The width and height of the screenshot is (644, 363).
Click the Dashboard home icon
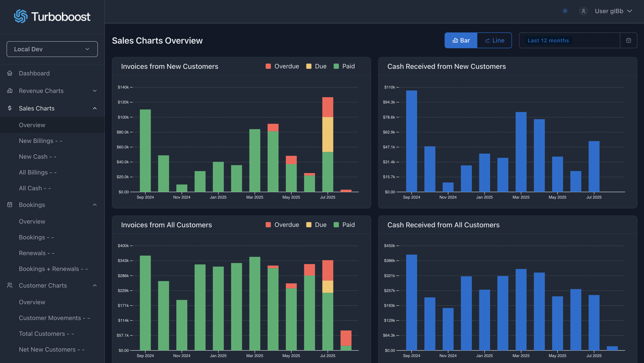[10, 73]
